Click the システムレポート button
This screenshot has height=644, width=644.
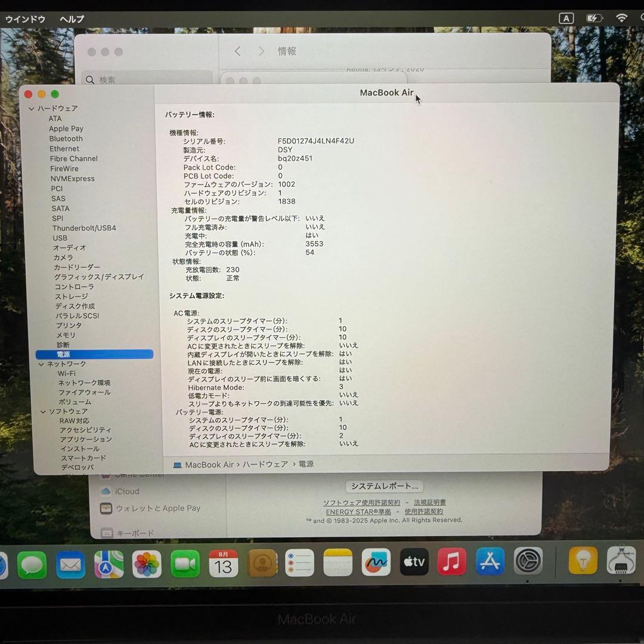click(x=384, y=486)
